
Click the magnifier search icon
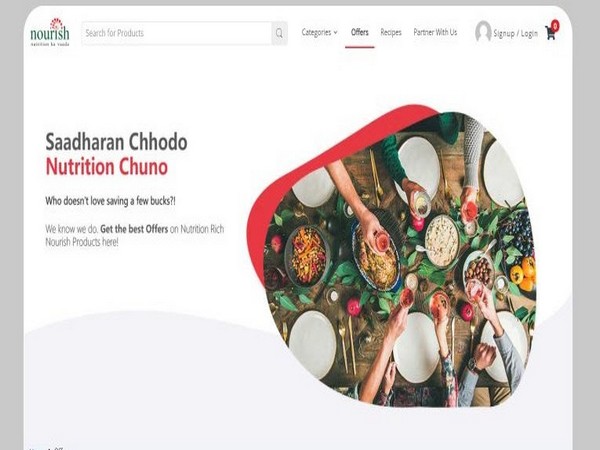[279, 33]
